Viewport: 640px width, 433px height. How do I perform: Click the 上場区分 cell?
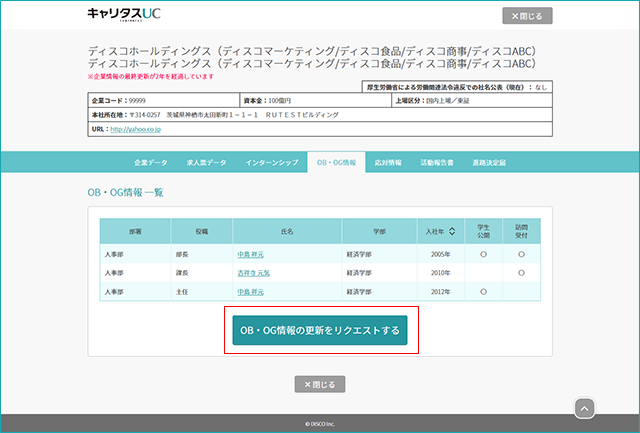[472, 100]
